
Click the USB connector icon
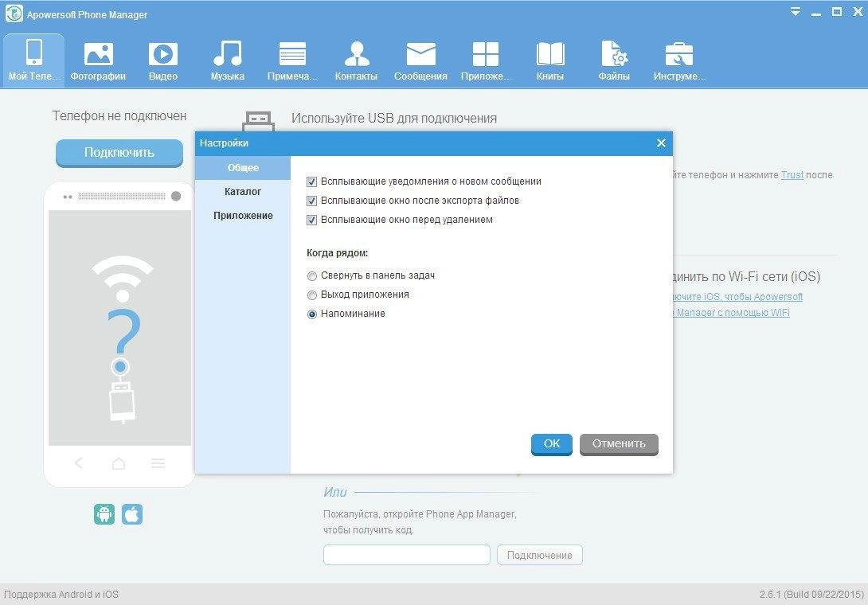click(259, 121)
